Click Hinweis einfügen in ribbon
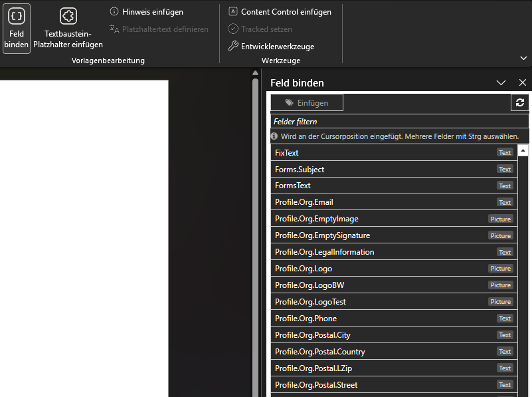The width and height of the screenshot is (532, 397). (x=146, y=12)
